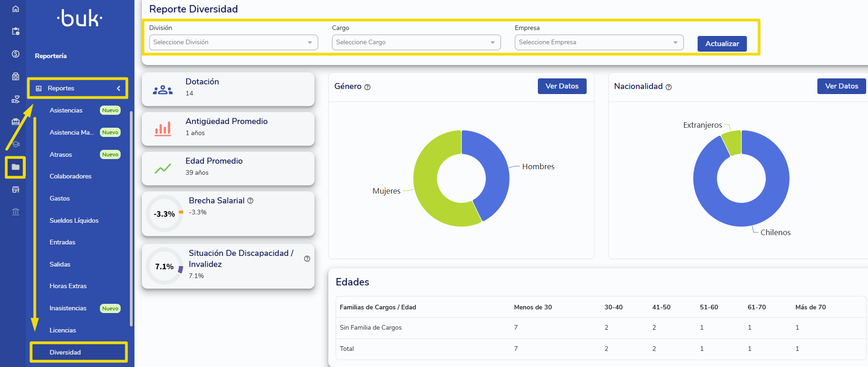
Task: Select the folder reports icon in sidebar
Action: click(x=16, y=167)
